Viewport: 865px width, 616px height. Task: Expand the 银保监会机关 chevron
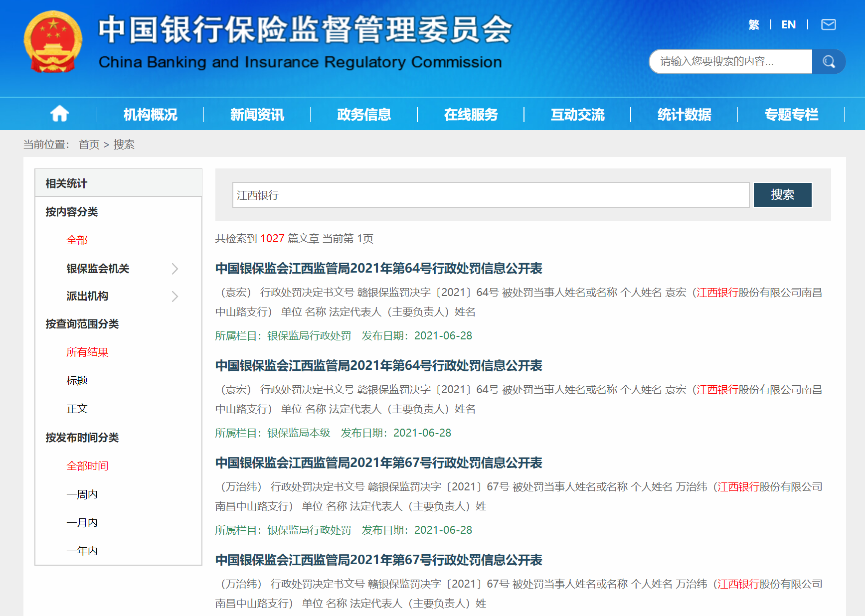174,269
